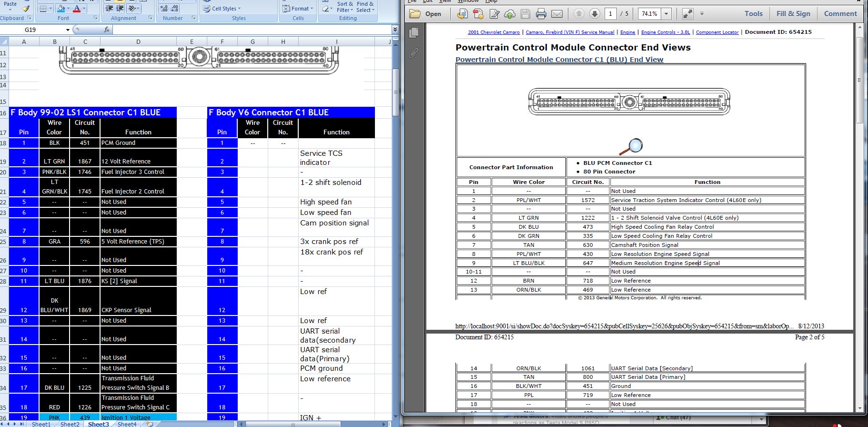Click the Increase Decimal icon in Number group
868x427 pixels.
coord(164,9)
